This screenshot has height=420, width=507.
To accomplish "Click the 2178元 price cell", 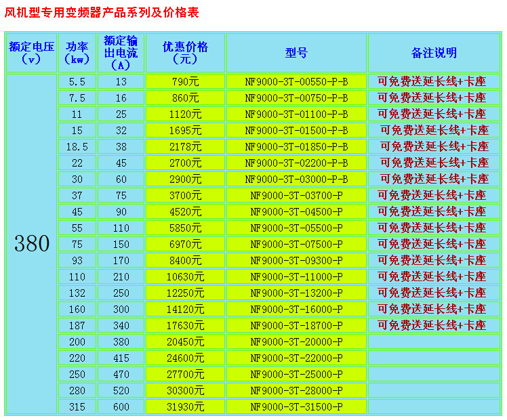I will [185, 146].
